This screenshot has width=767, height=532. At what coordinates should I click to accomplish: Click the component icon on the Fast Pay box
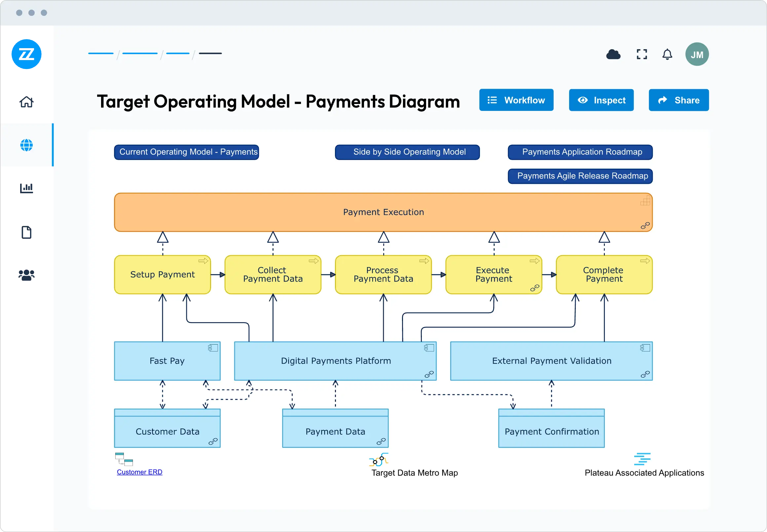213,348
